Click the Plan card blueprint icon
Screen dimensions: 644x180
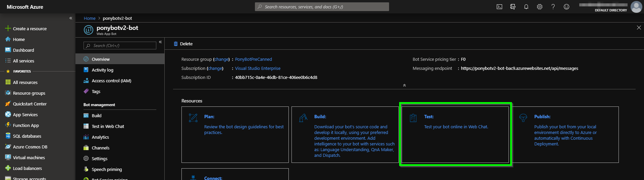[x=193, y=118]
